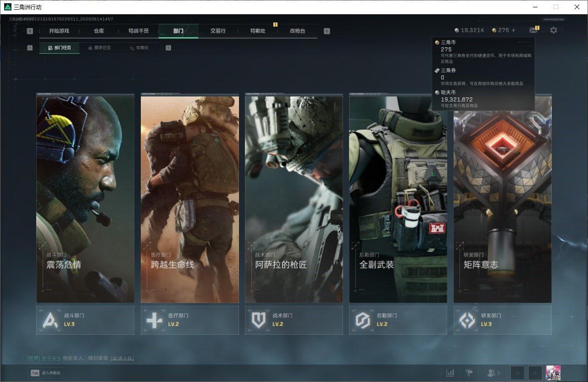Switch to the 开始游戏 tab
588x382 pixels.
tap(59, 31)
